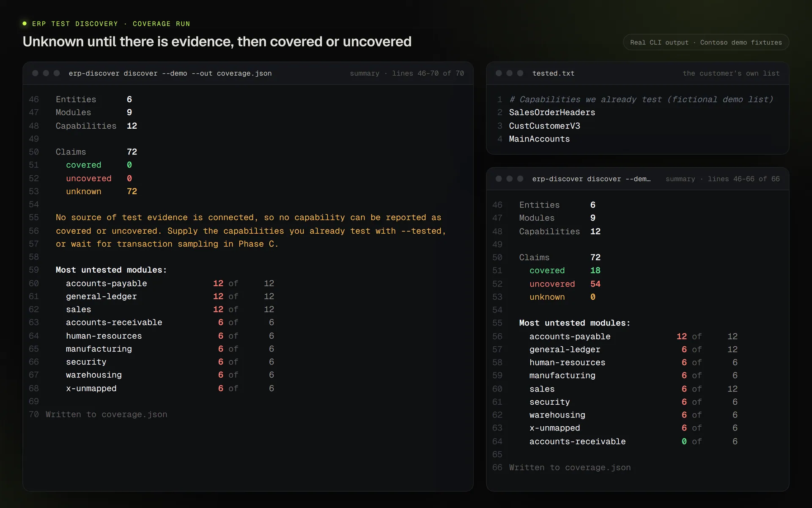The image size is (812, 508).
Task: Click 'or wait for transaction sampling in Phase C.'
Action: tap(167, 244)
